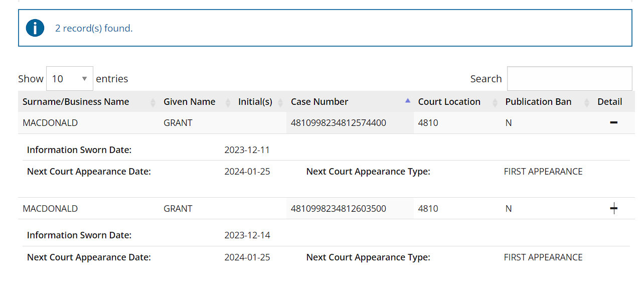Click Next Court Appearance Date label under second case
644x282 pixels.
pyautogui.click(x=89, y=257)
